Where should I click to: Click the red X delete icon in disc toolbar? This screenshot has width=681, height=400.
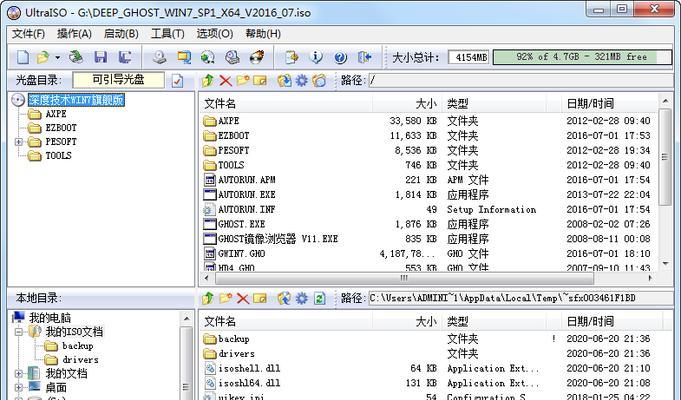click(225, 80)
